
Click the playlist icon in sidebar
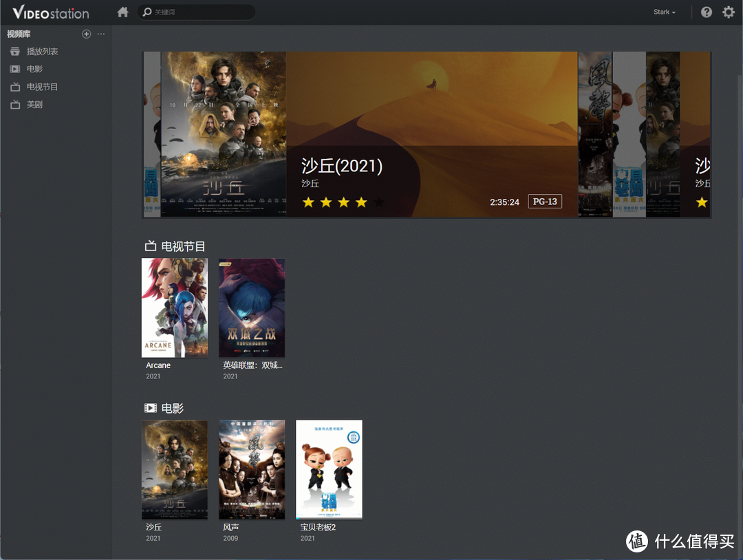[15, 51]
